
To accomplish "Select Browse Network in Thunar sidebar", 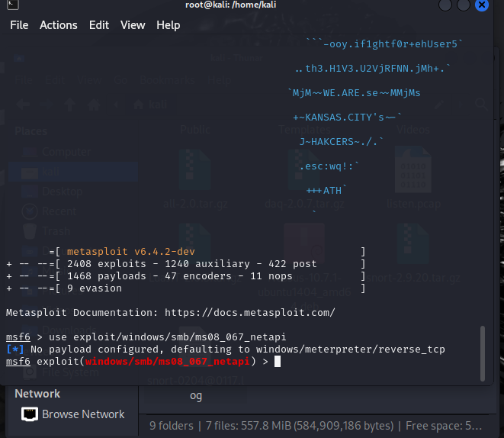I will (72, 414).
